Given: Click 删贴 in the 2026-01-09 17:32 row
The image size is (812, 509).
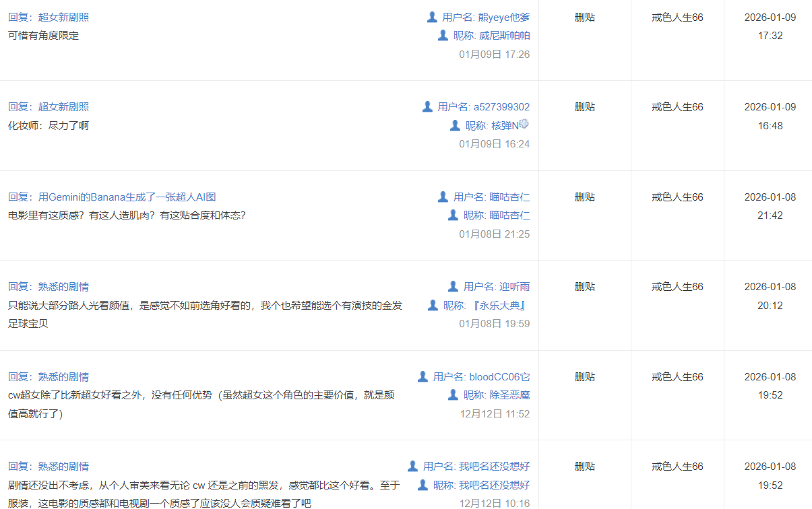Looking at the screenshot, I should pyautogui.click(x=584, y=17).
